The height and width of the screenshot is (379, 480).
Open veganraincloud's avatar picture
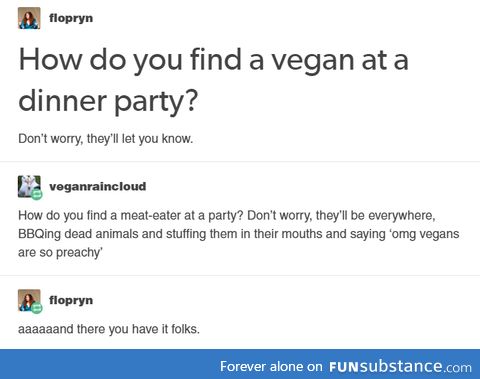click(29, 186)
